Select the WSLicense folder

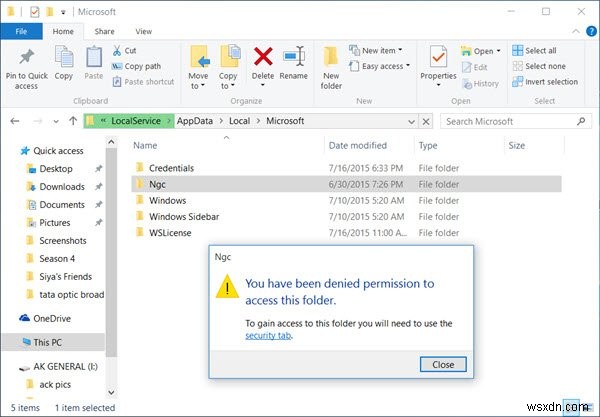tap(346, 233)
